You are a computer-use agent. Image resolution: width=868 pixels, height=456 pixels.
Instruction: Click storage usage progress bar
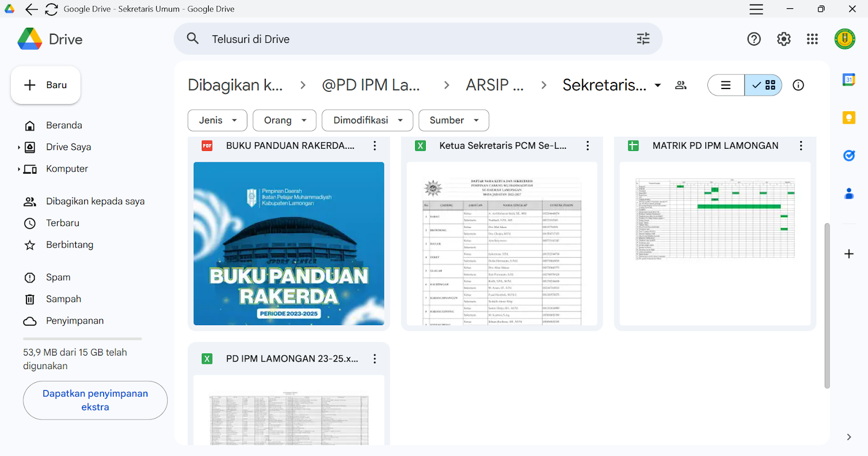(82, 339)
